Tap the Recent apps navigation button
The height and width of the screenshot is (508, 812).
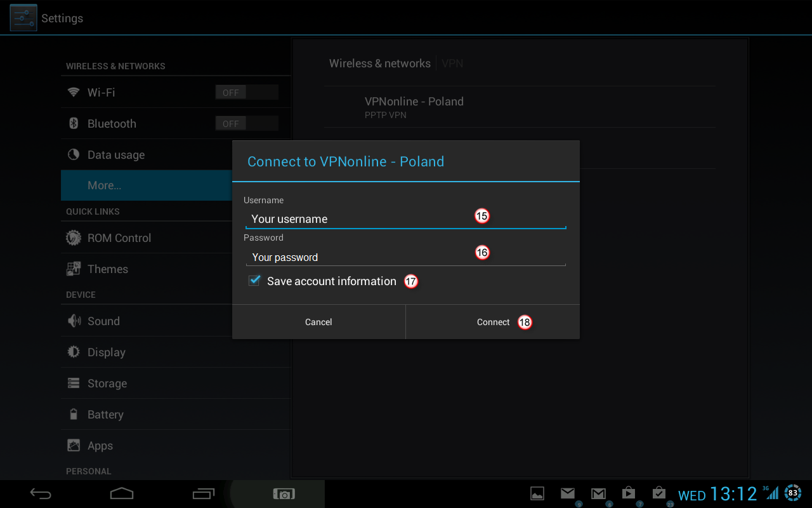(x=204, y=493)
